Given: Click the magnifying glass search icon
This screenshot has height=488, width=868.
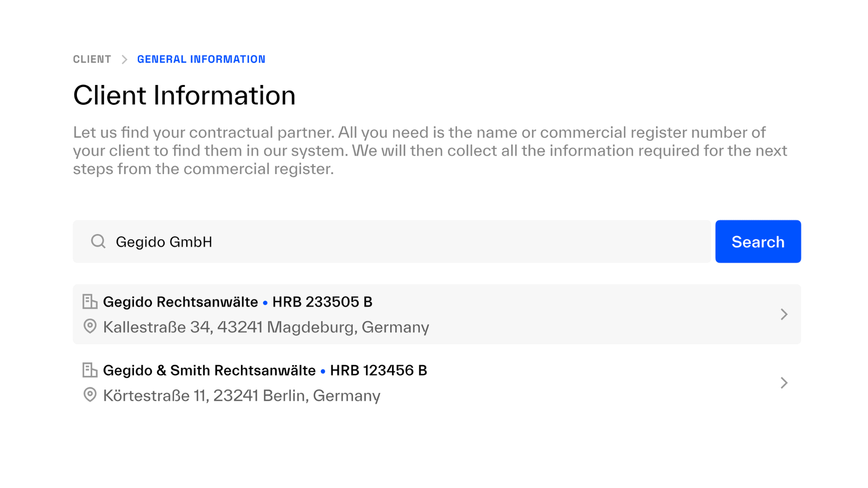Looking at the screenshot, I should (98, 242).
